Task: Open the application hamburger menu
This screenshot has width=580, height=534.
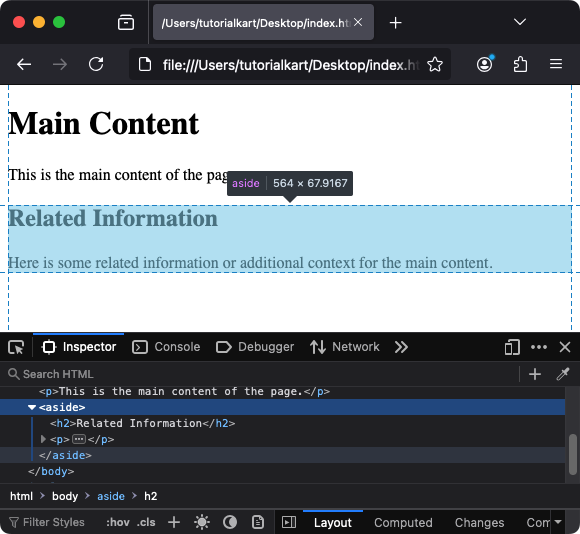Action: pyautogui.click(x=556, y=64)
